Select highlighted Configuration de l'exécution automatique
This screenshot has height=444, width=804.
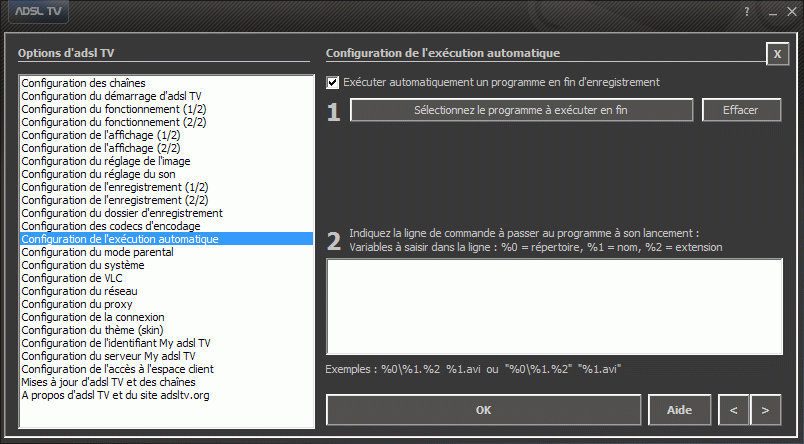(167, 239)
